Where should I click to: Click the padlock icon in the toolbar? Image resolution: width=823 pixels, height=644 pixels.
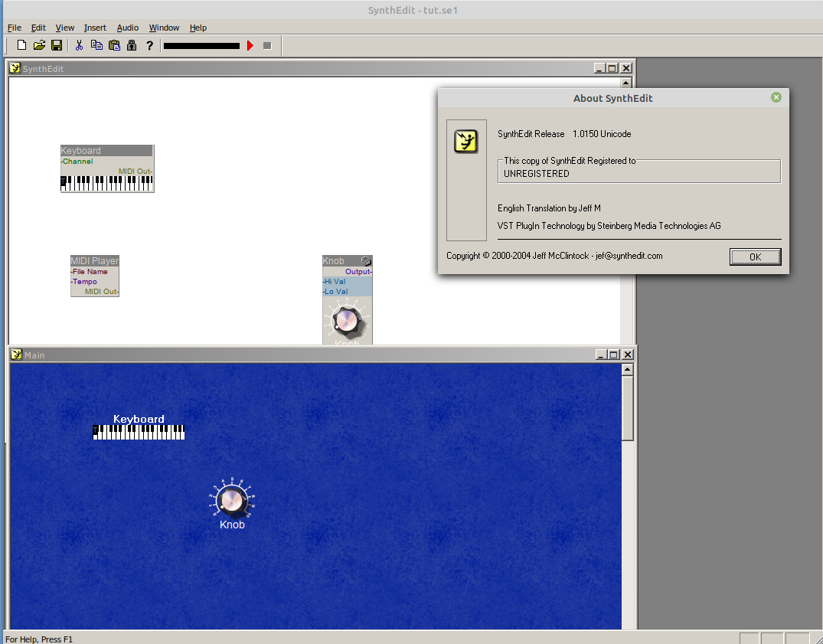pos(132,46)
